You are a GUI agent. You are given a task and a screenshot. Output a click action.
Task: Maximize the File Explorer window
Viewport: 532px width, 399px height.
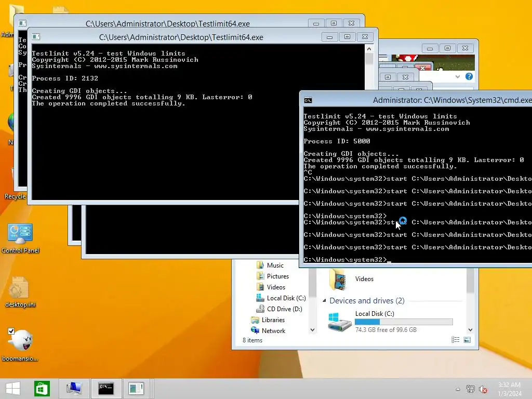[447, 48]
